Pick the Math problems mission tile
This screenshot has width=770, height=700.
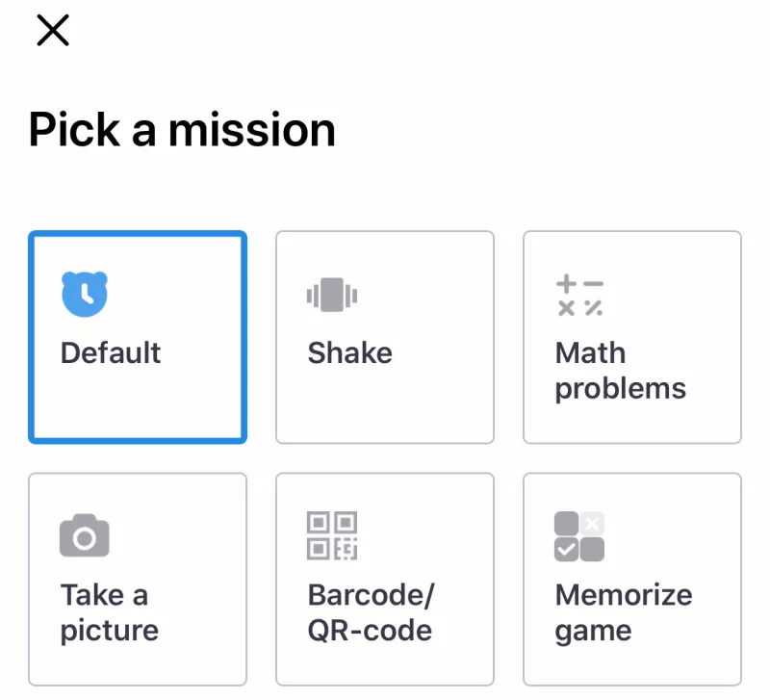pos(632,337)
